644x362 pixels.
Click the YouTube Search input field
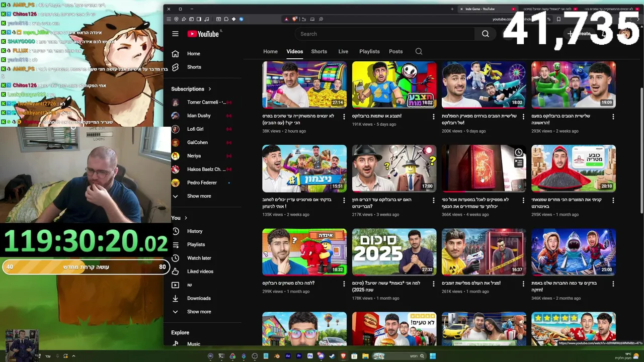click(384, 34)
